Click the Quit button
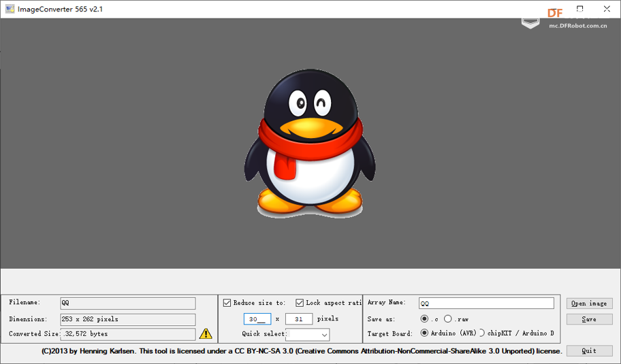Viewport: 621px width, 364px height. 589,350
